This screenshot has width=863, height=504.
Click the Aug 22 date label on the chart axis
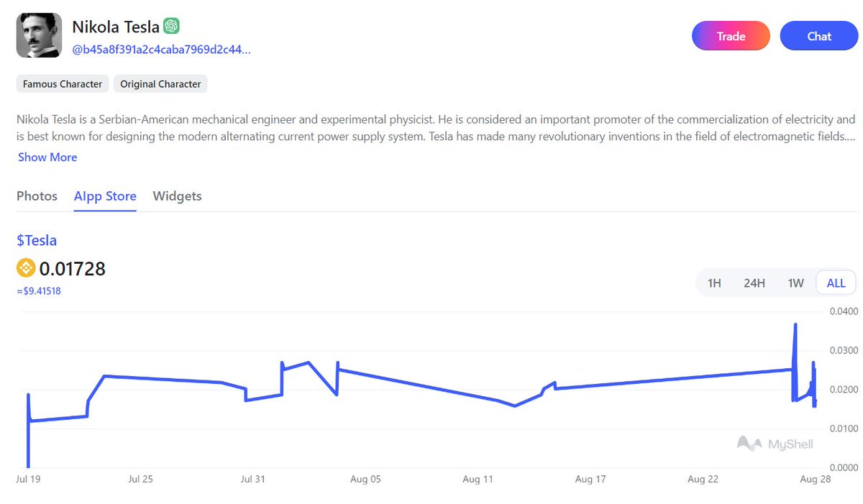pos(703,480)
